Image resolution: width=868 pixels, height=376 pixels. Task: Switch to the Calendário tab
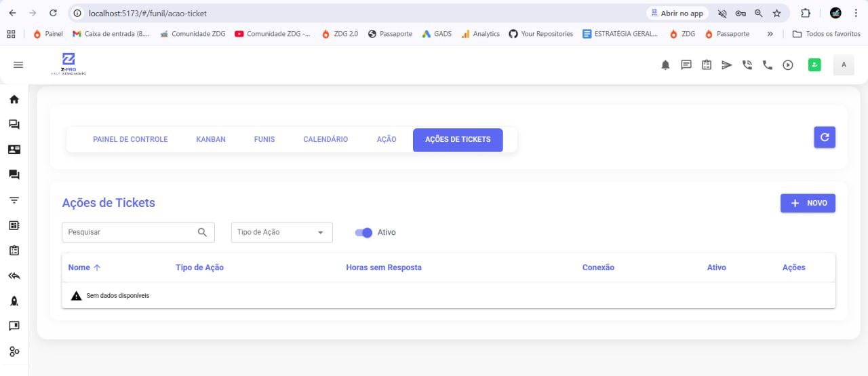tap(325, 140)
